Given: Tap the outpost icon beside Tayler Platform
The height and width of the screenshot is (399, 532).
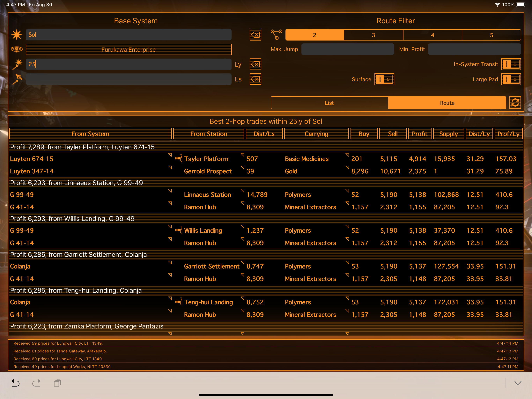Looking at the screenshot, I should (x=179, y=159).
